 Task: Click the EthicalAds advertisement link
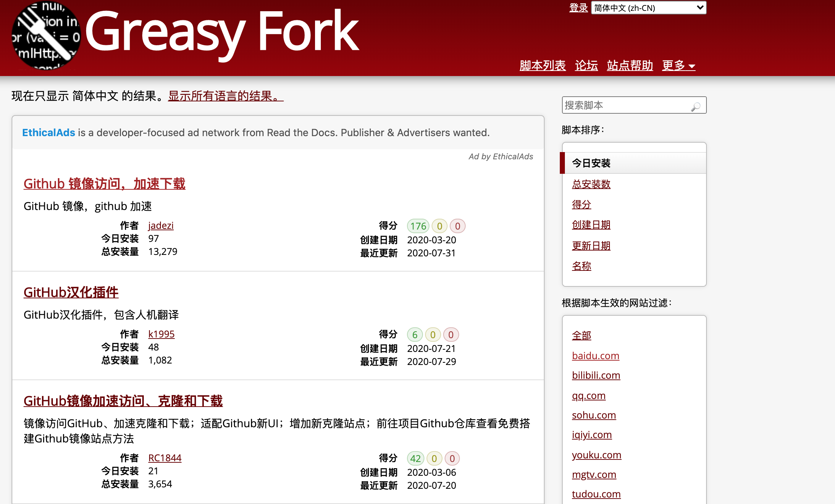coord(49,133)
